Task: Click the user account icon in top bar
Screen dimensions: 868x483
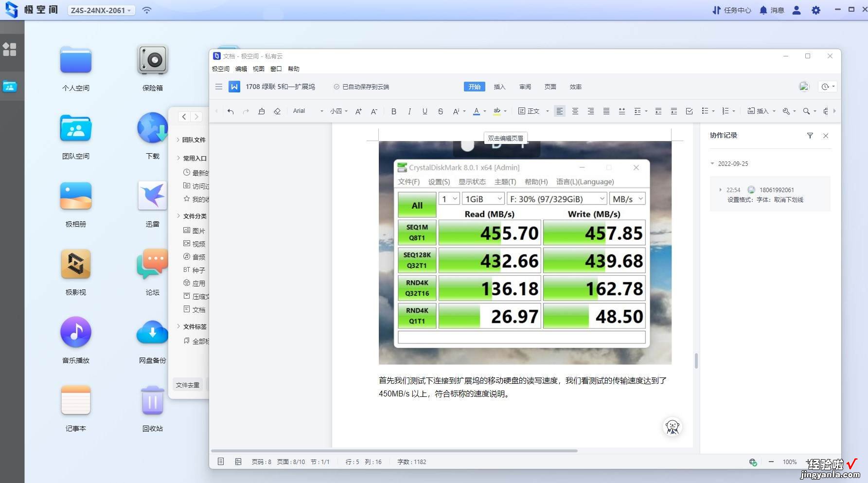Action: (x=797, y=10)
